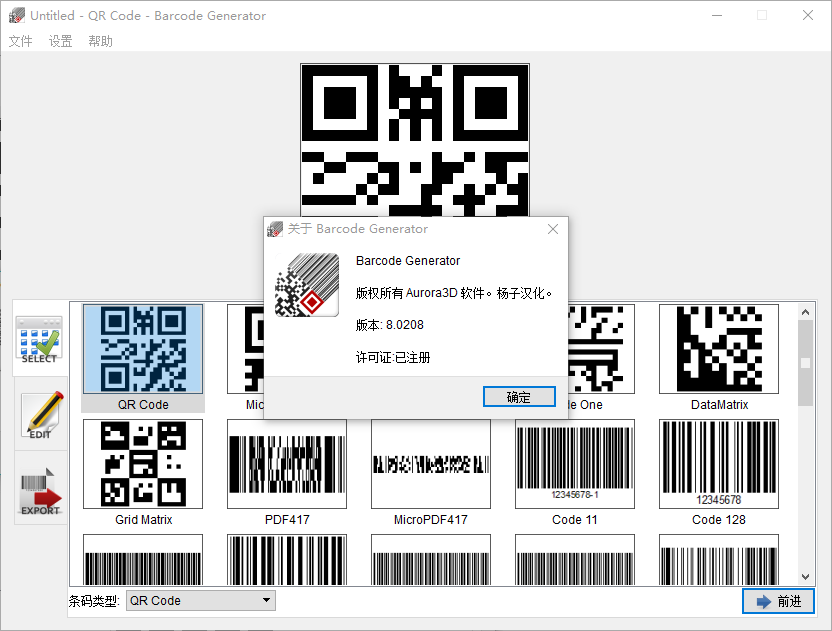Click the 确定 button in About dialog
The image size is (832, 631).
click(519, 397)
